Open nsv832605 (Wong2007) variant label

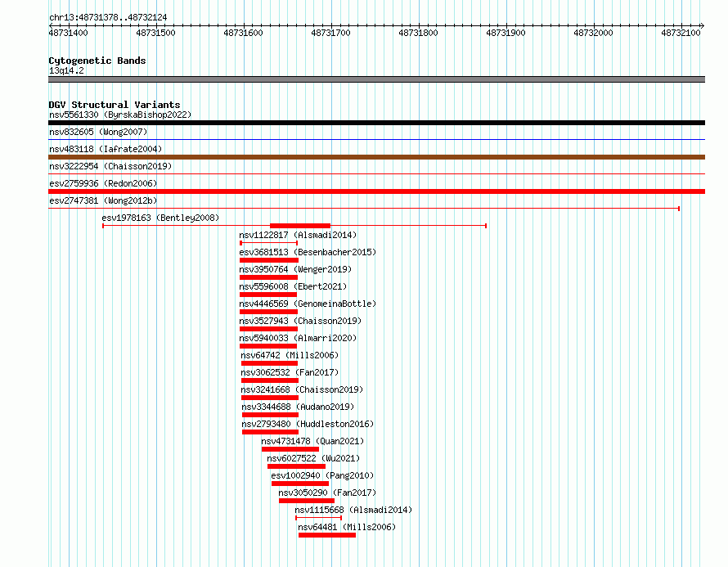tap(98, 132)
